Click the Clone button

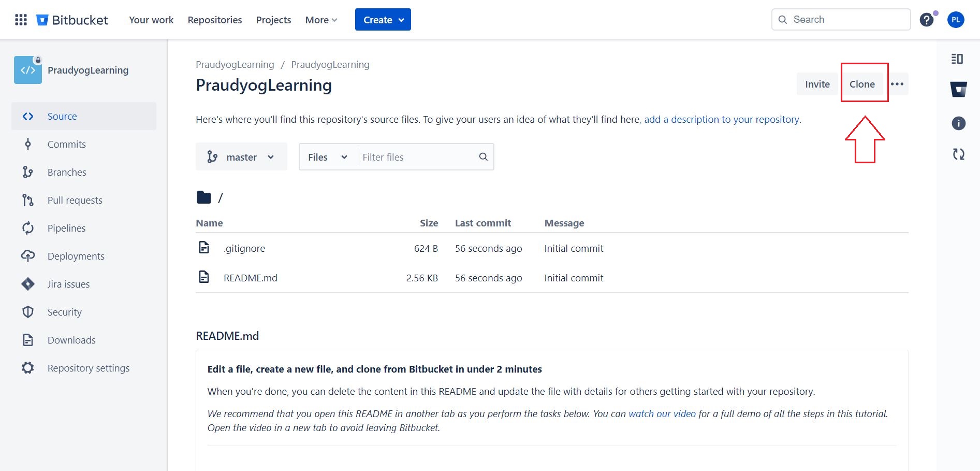862,84
